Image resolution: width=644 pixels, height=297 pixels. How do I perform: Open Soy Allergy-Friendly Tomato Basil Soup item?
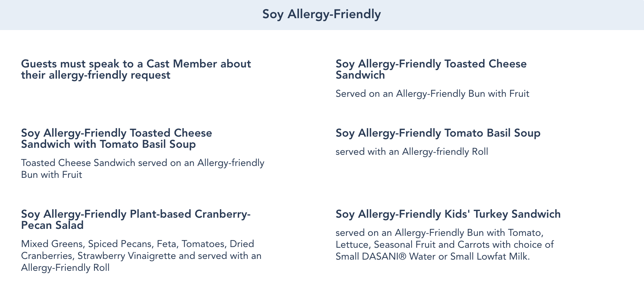pyautogui.click(x=438, y=133)
